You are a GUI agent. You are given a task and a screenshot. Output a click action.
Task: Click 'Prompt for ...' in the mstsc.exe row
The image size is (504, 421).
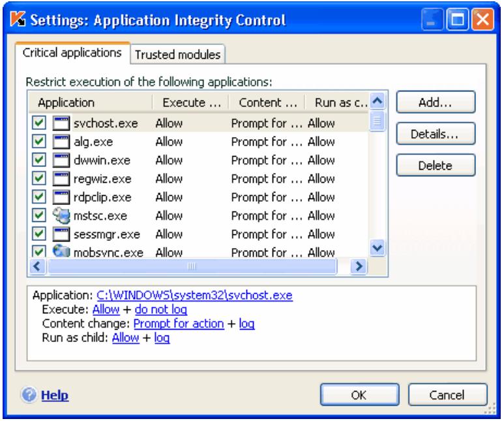pyautogui.click(x=267, y=216)
